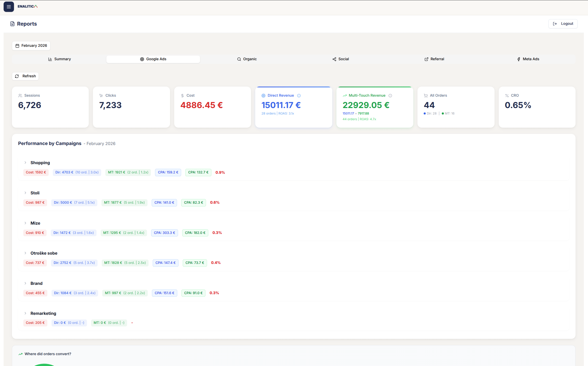Collapse the Brand campaign chevron
The image size is (588, 366).
point(25,283)
